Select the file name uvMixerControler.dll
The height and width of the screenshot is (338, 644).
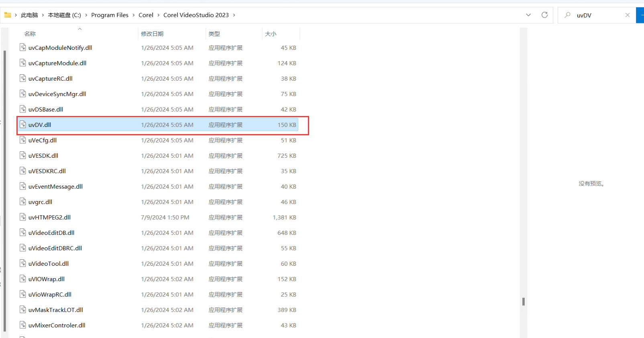[57, 326]
